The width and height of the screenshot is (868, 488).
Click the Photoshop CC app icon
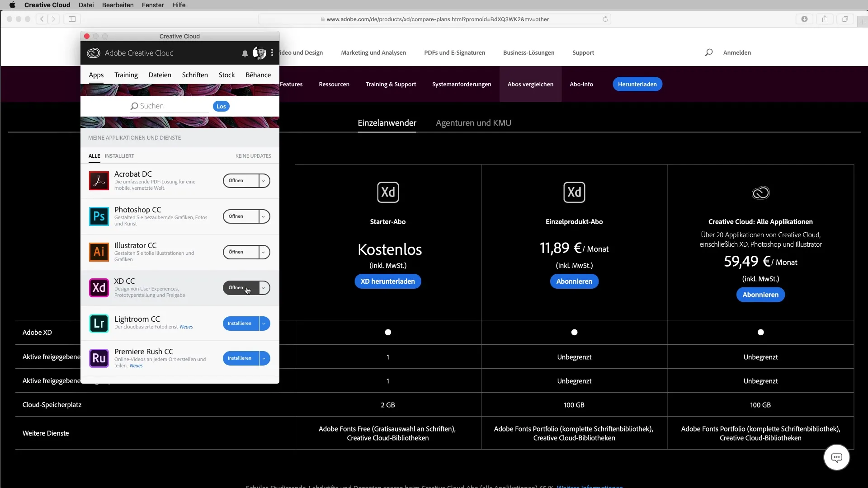99,216
